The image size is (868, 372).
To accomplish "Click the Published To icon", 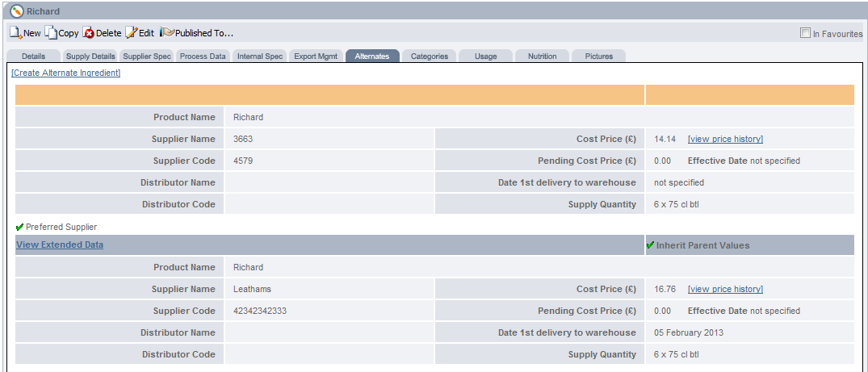I will click(x=166, y=33).
